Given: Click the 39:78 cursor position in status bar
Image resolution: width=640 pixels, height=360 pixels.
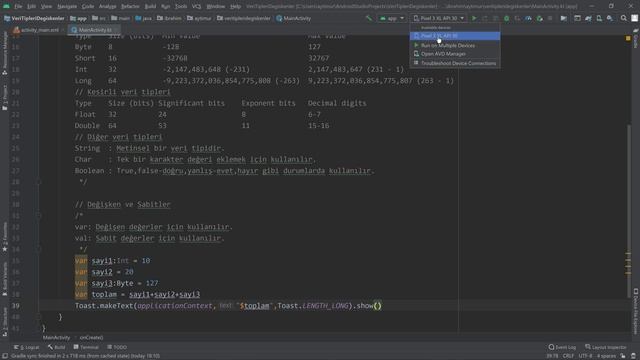Looking at the screenshot, I should click(x=552, y=356).
